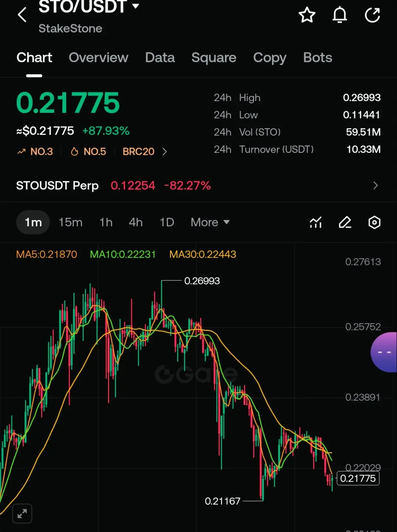
Task: Tap the chart low label 0.21167
Action: point(222,501)
